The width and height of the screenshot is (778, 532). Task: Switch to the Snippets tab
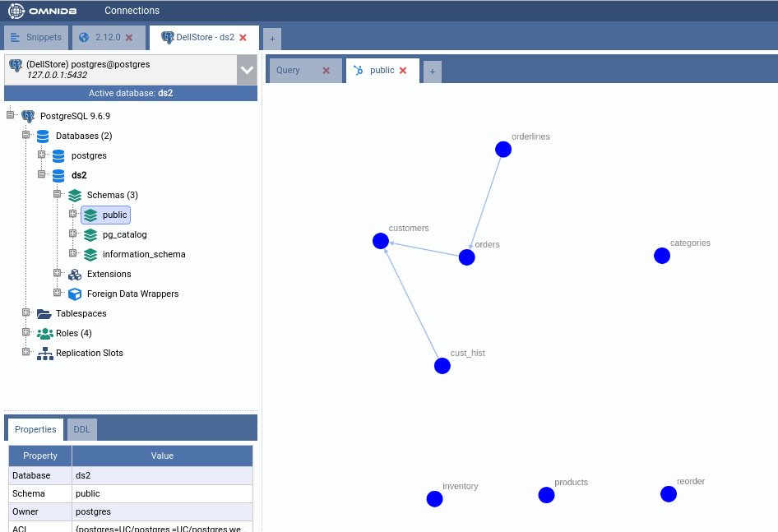pos(36,38)
